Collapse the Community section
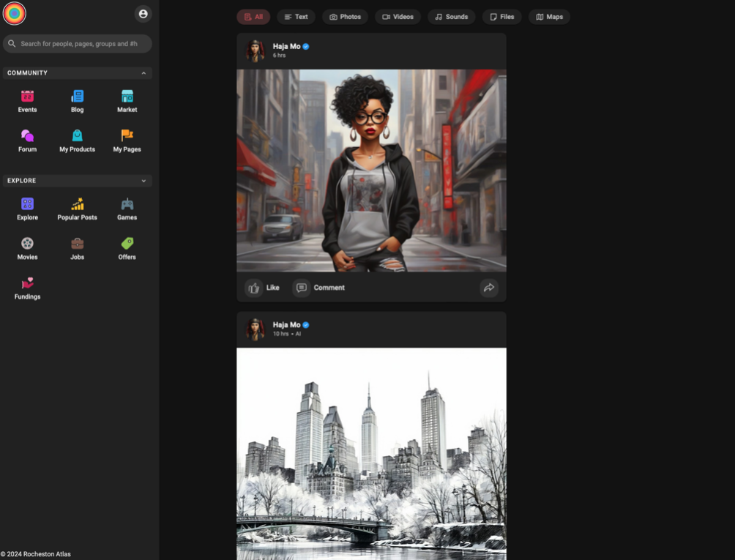 [143, 73]
